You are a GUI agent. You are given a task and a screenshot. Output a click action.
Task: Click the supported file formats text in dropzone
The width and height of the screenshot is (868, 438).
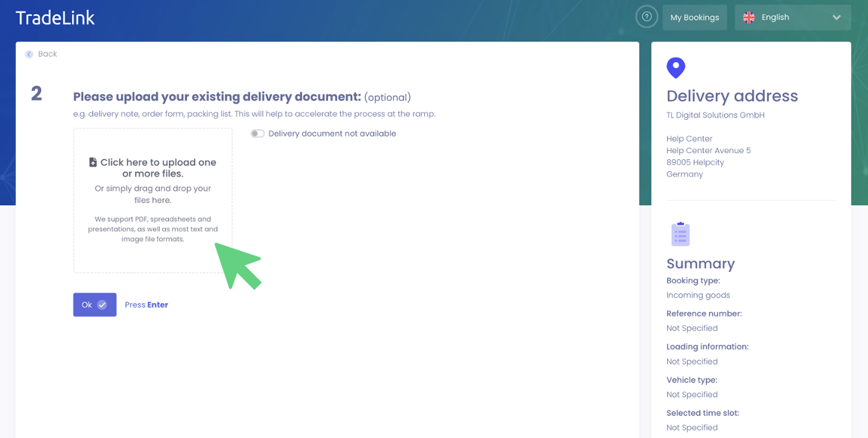(153, 229)
